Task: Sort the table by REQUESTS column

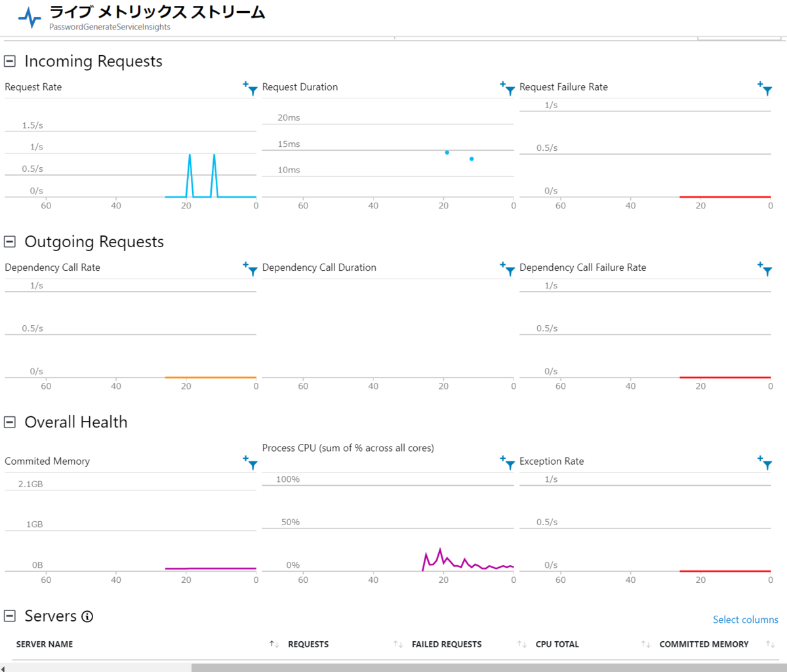Action: [398, 644]
